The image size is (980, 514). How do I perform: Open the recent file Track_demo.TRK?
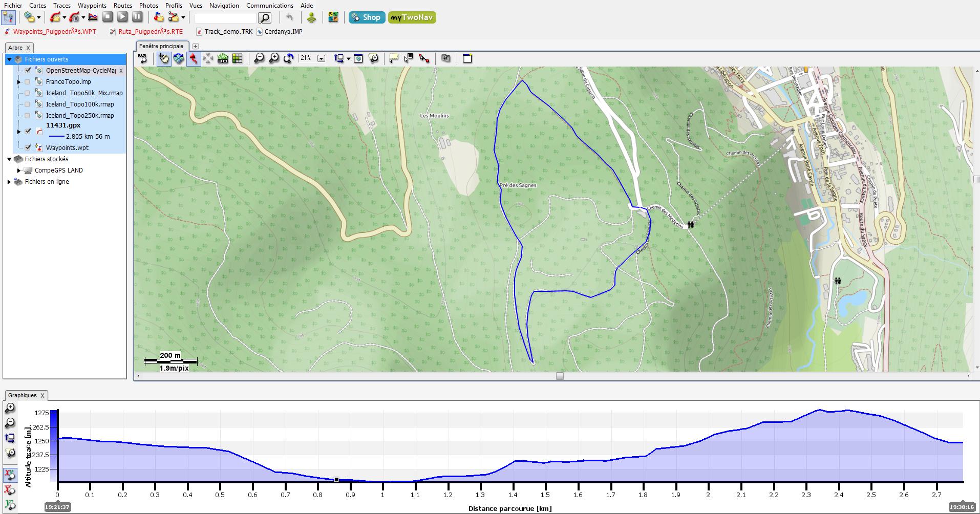tap(228, 31)
